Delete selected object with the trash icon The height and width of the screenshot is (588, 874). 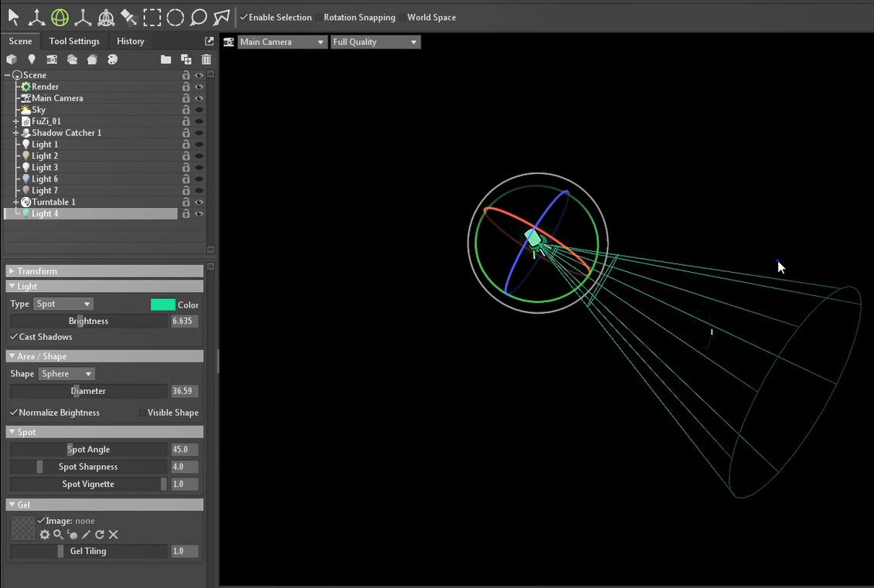(x=206, y=59)
